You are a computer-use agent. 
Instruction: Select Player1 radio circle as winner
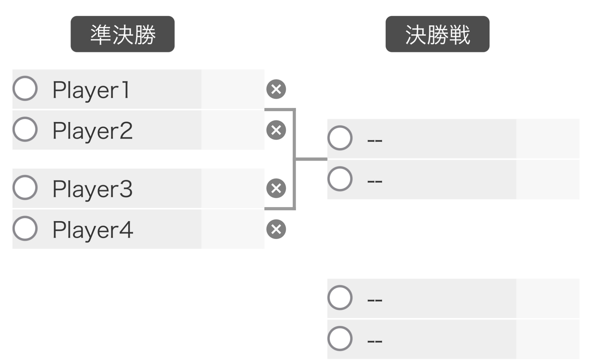pyautogui.click(x=25, y=88)
